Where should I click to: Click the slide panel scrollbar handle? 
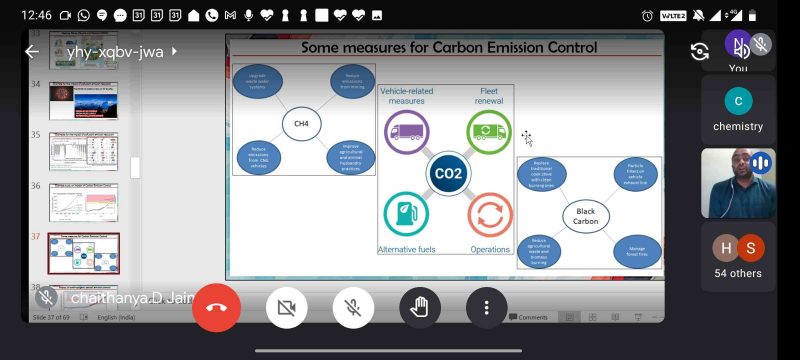(135, 168)
